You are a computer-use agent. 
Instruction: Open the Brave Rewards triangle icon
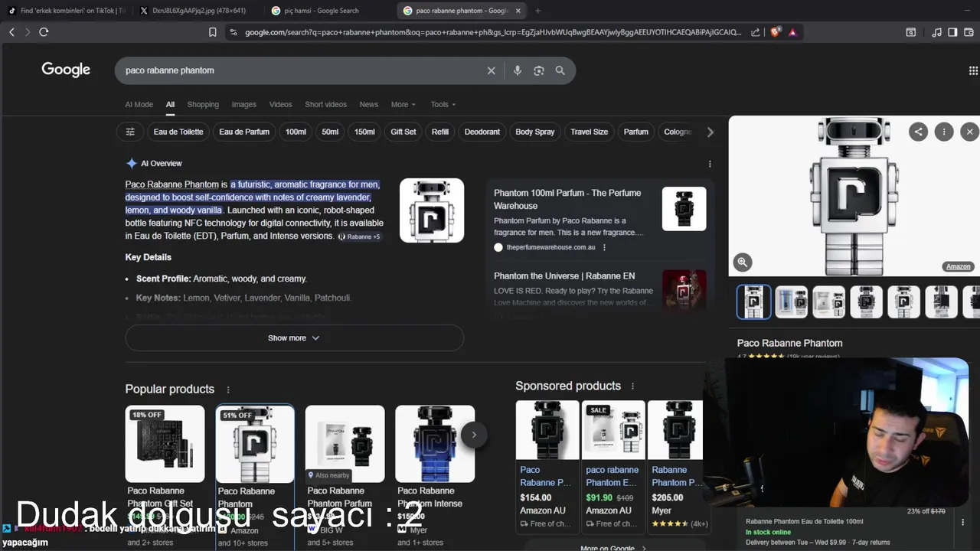[x=792, y=32]
